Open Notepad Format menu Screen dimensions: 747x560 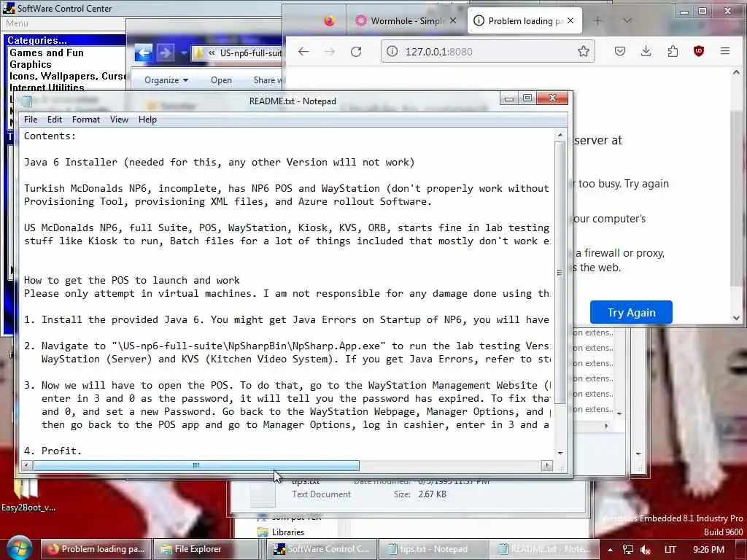pyautogui.click(x=86, y=120)
